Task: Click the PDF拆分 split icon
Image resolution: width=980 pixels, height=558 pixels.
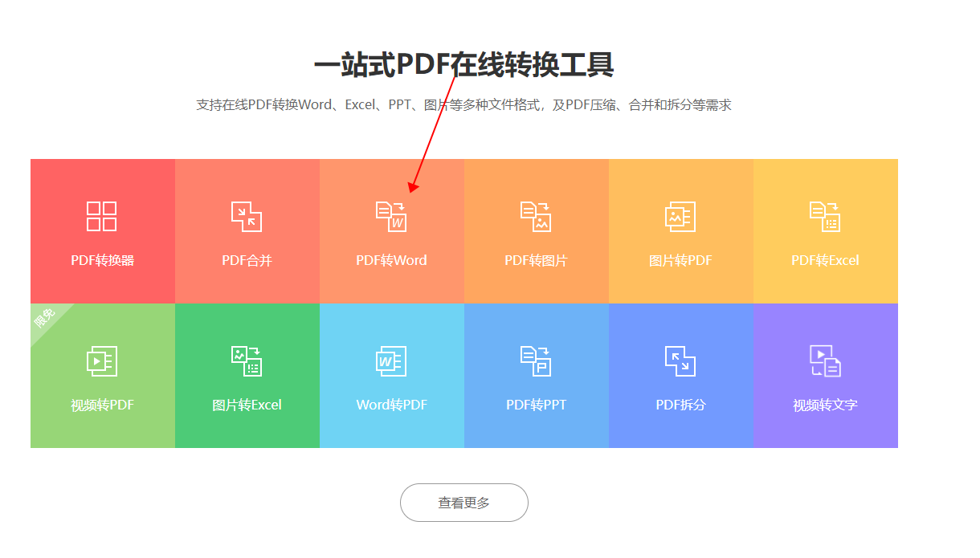Action: tap(680, 361)
